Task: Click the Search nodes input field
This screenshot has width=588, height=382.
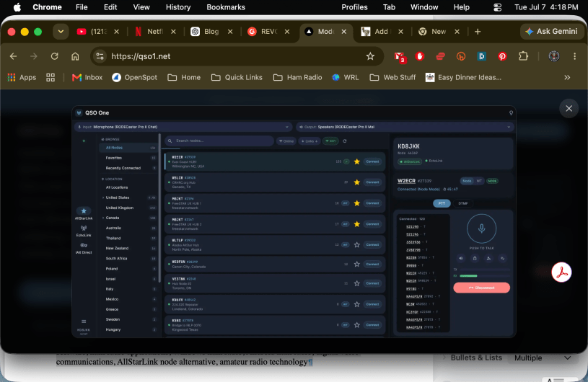Action: (x=219, y=141)
